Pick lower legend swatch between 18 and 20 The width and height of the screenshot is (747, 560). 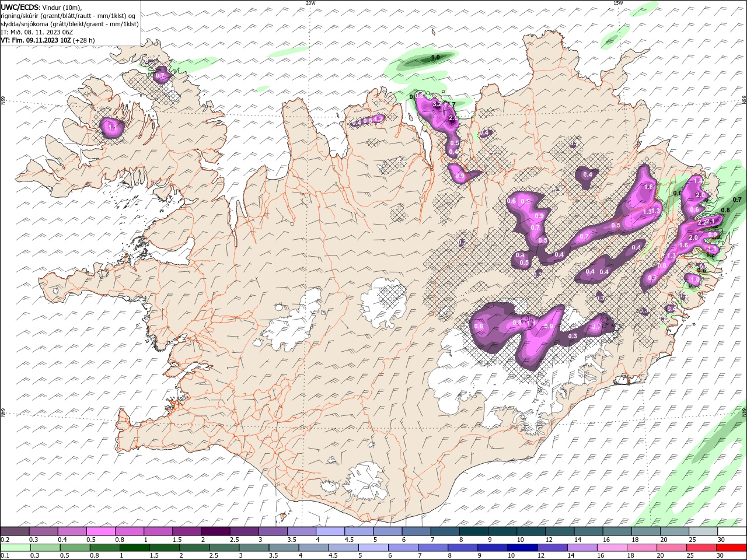[642, 548]
